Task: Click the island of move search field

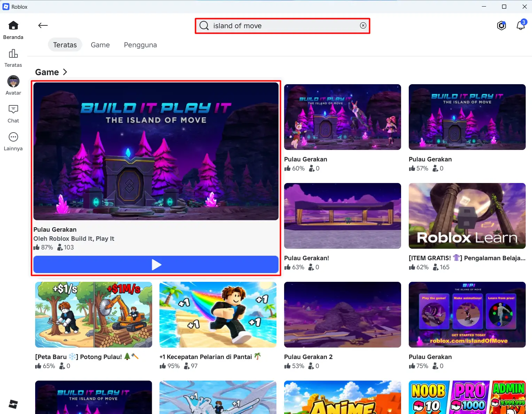Action: pos(282,26)
